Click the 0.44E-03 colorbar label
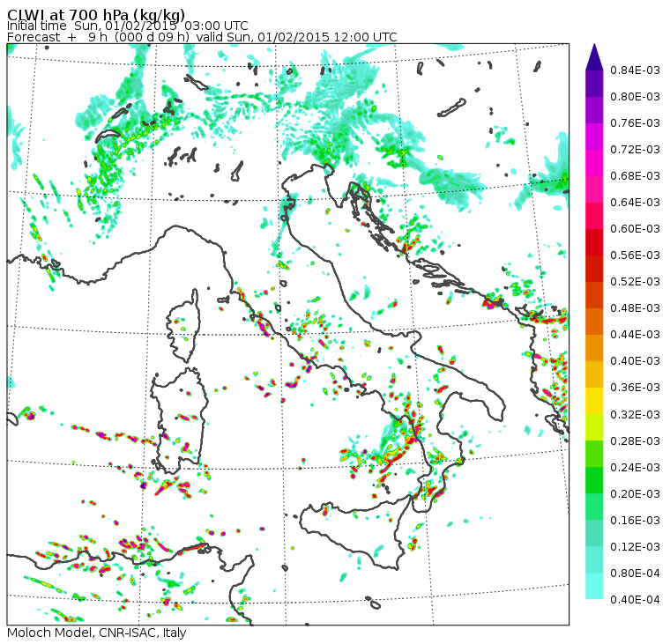The width and height of the screenshot is (670, 644). (x=635, y=335)
